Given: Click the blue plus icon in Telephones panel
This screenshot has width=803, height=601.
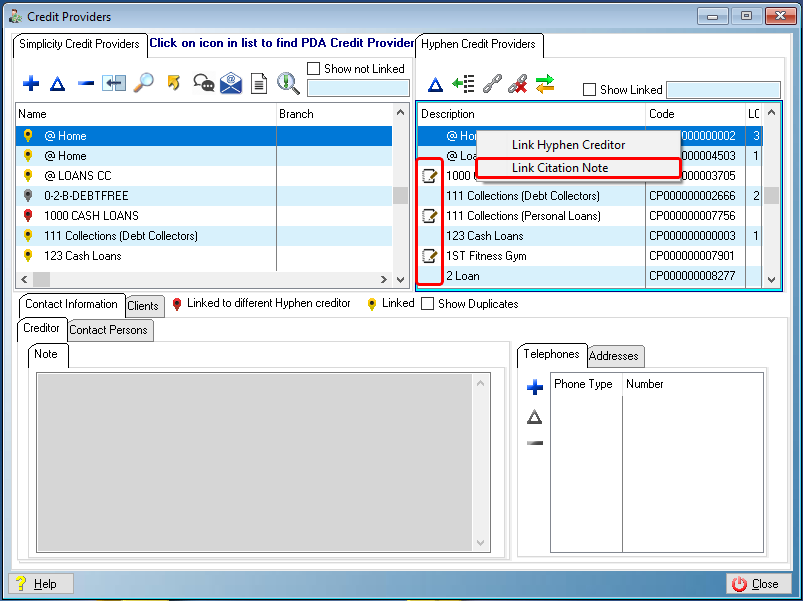Looking at the screenshot, I should point(535,387).
